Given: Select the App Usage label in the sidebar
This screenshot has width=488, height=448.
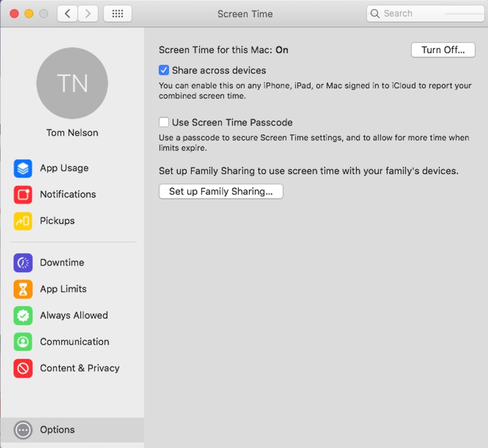Looking at the screenshot, I should [64, 168].
